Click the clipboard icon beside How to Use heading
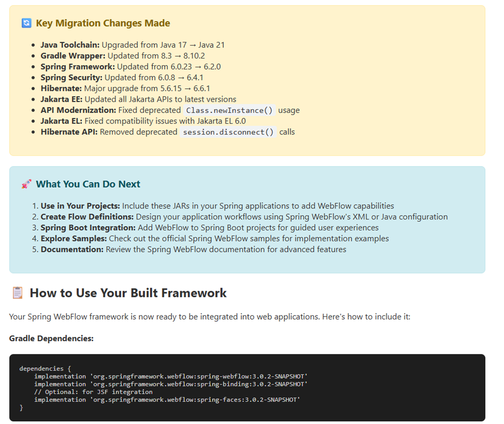 point(18,293)
